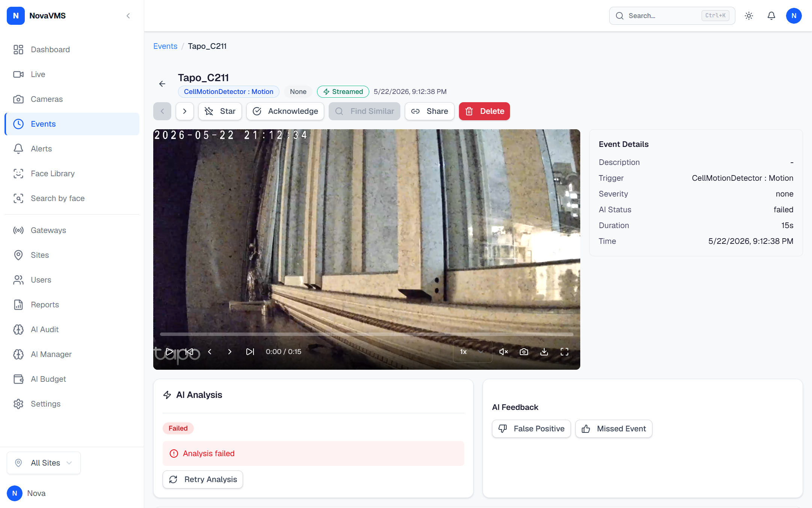
Task: Step forward one frame
Action: [230, 352]
